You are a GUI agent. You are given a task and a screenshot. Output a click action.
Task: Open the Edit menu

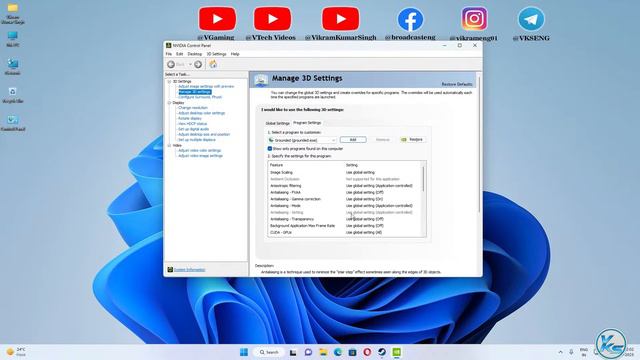point(180,54)
